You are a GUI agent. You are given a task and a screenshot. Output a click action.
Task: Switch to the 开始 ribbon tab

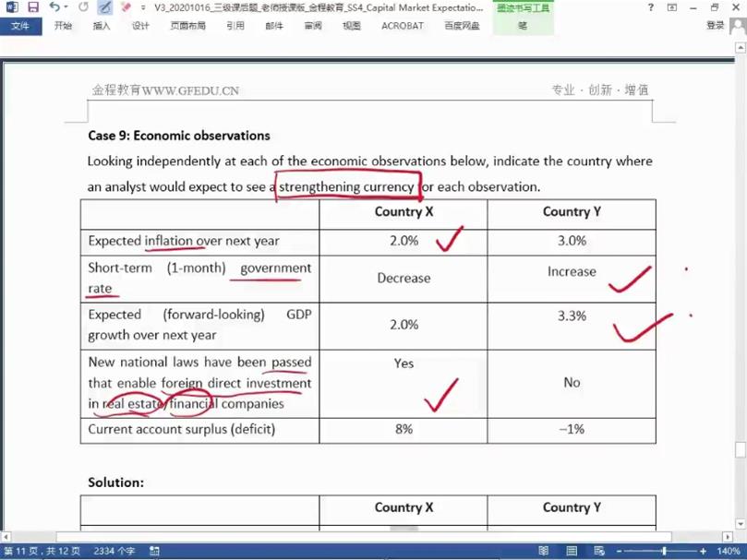point(63,26)
